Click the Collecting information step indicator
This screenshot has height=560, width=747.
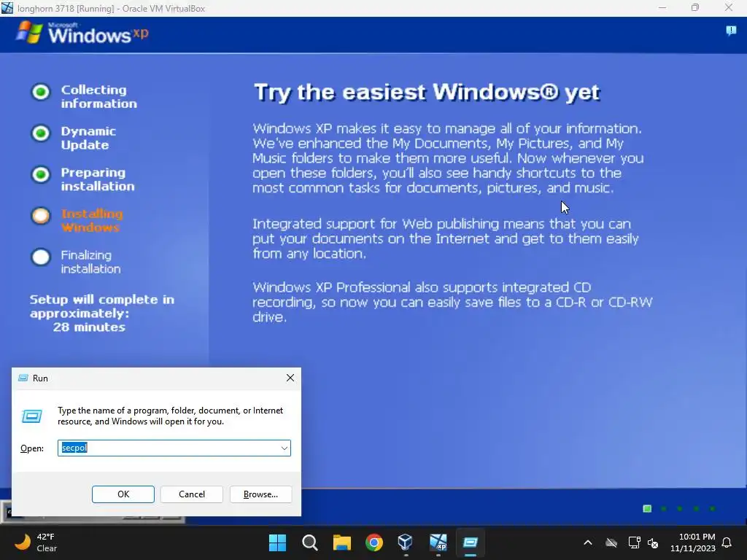pos(41,92)
